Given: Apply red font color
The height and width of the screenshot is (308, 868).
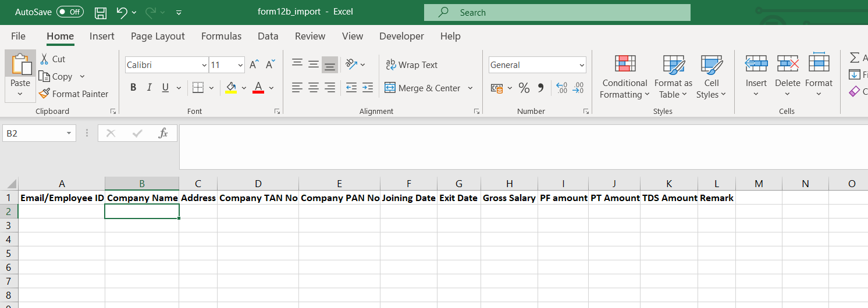Looking at the screenshot, I should [258, 88].
